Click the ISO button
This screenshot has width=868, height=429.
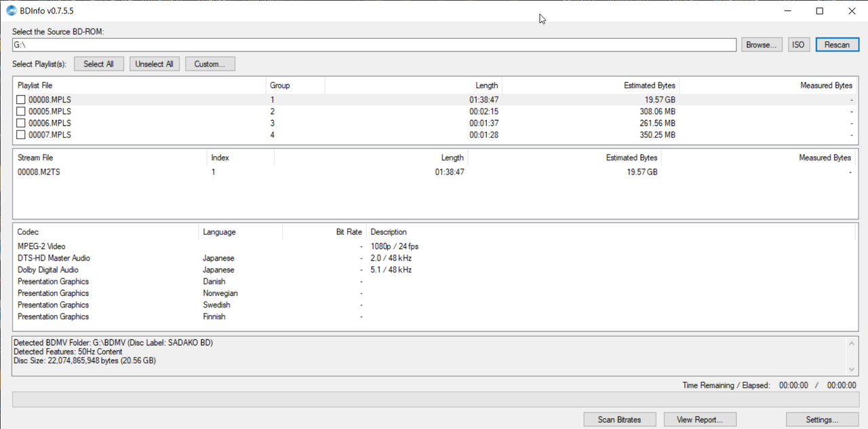point(799,45)
